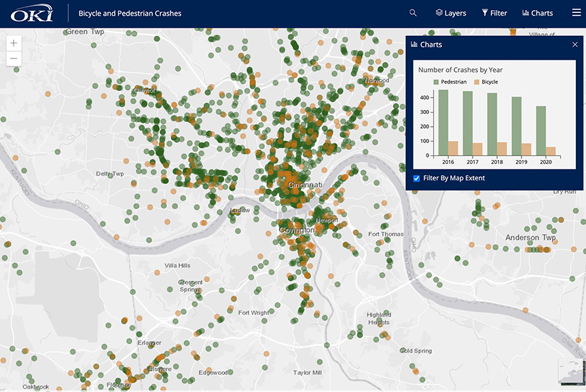Click the bar-chart icon on the Charts panel header
The height and width of the screenshot is (392, 586).
tap(415, 44)
